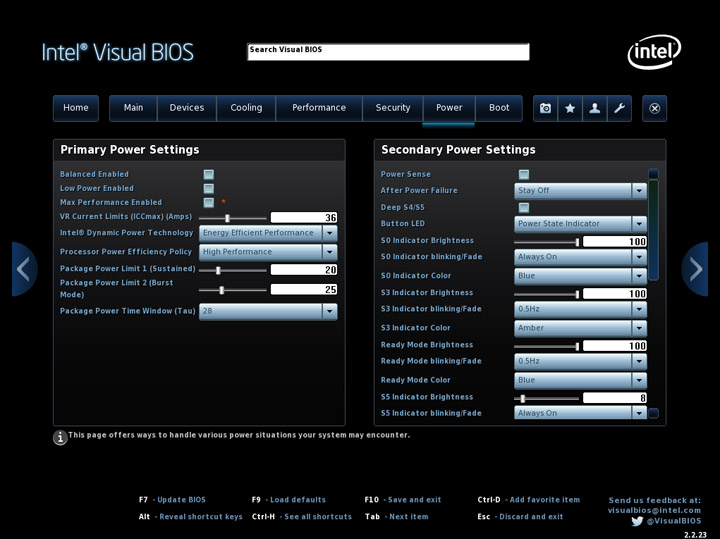
Task: Enable the Deep S4/S5 checkbox
Action: click(x=523, y=208)
